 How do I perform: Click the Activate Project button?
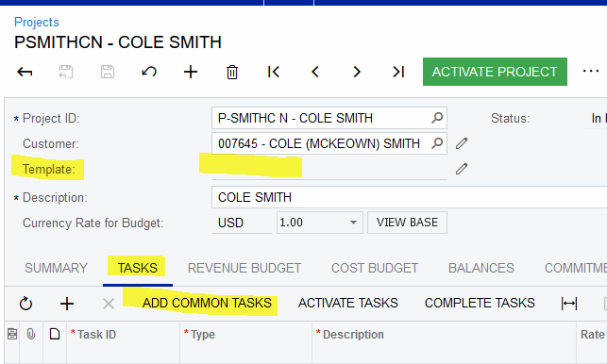pos(495,72)
